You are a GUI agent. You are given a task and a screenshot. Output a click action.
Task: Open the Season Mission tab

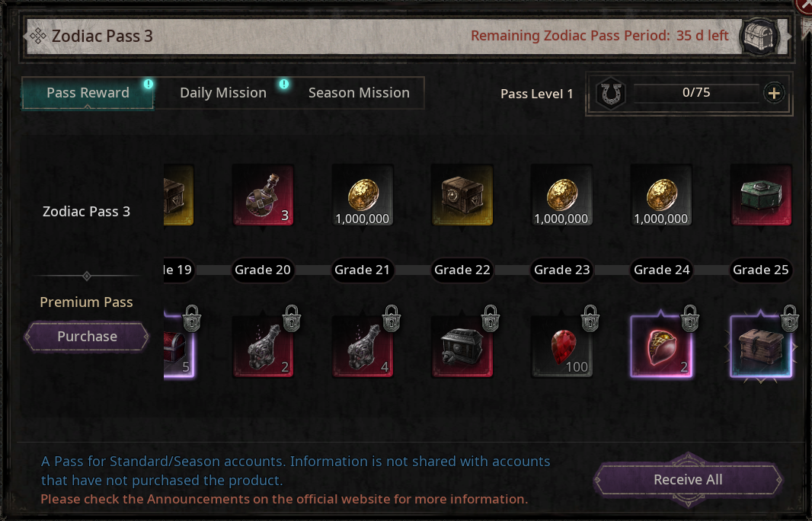[359, 93]
